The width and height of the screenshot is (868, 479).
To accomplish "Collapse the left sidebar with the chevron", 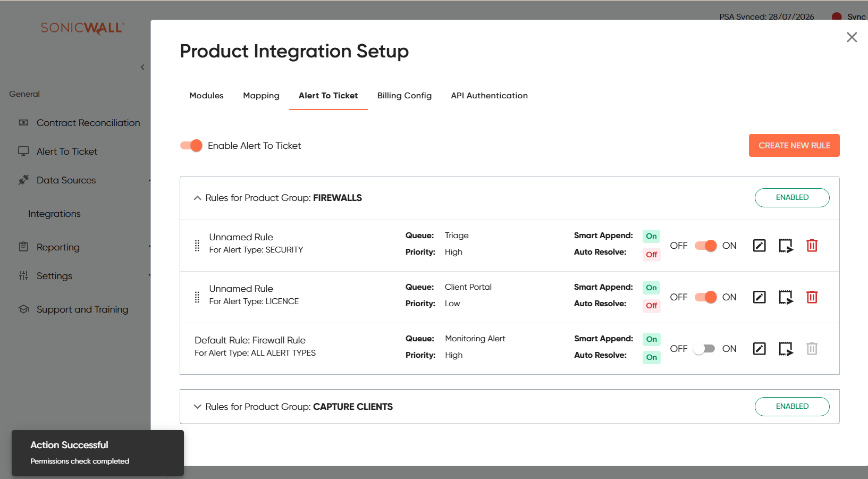I will 142,67.
